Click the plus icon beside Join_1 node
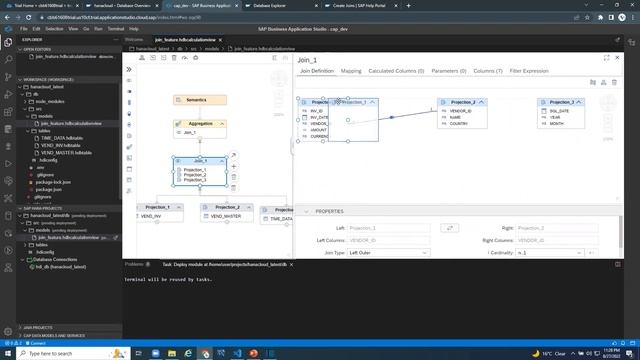This screenshot has height=360, width=640. [x=233, y=166]
